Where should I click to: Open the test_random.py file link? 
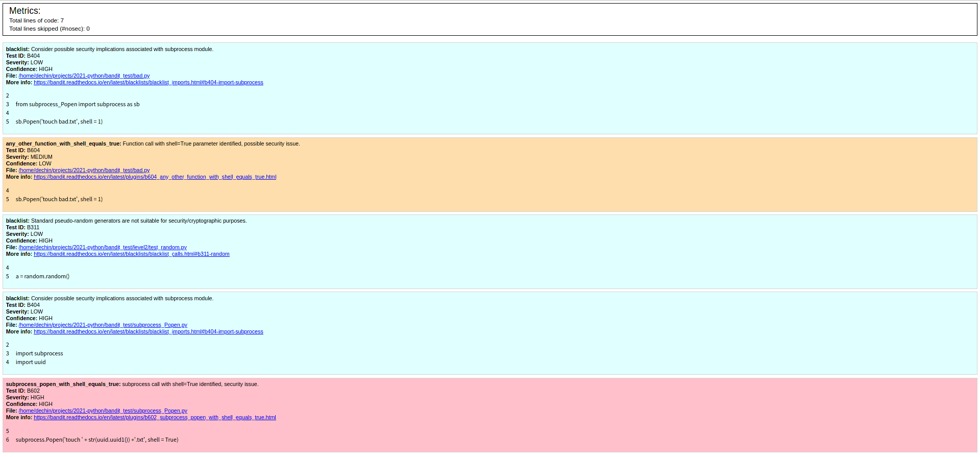[x=103, y=247]
